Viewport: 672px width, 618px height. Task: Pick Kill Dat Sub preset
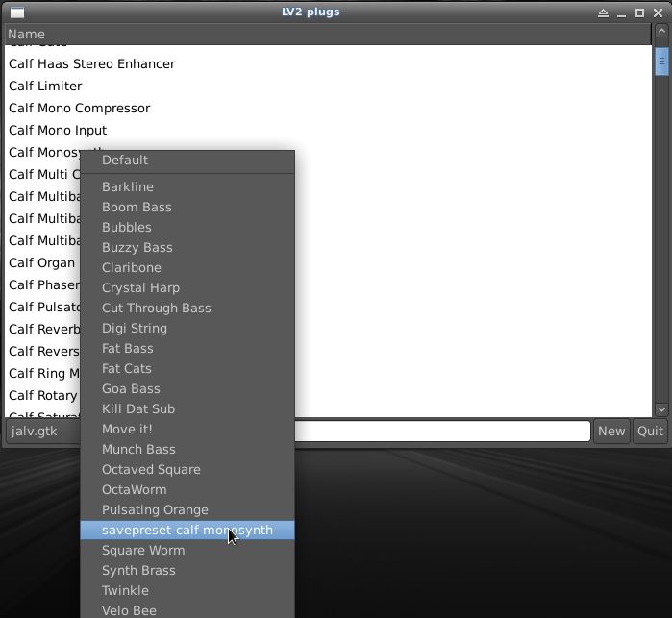tap(187, 408)
